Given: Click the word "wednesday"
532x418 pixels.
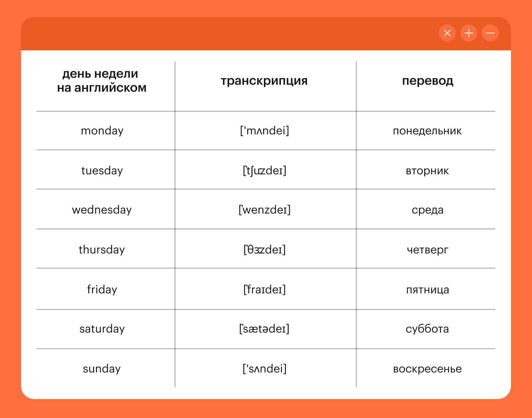Looking at the screenshot, I should pos(102,210).
